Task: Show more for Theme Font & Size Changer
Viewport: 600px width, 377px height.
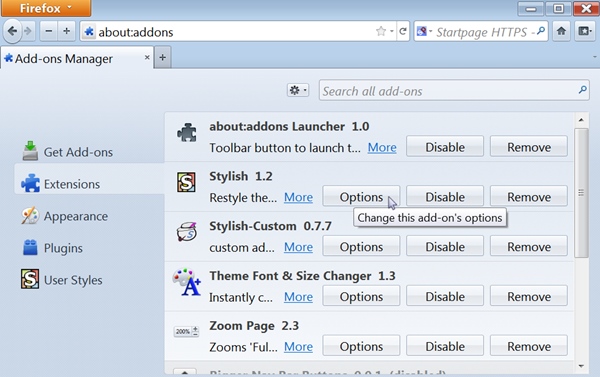Action: (x=298, y=297)
